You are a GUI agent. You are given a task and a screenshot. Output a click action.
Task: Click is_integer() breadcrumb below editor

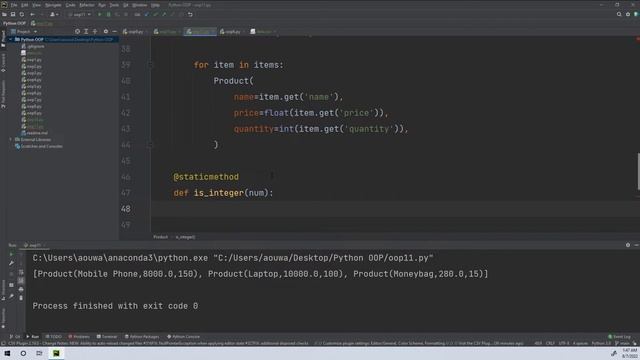pos(185,237)
